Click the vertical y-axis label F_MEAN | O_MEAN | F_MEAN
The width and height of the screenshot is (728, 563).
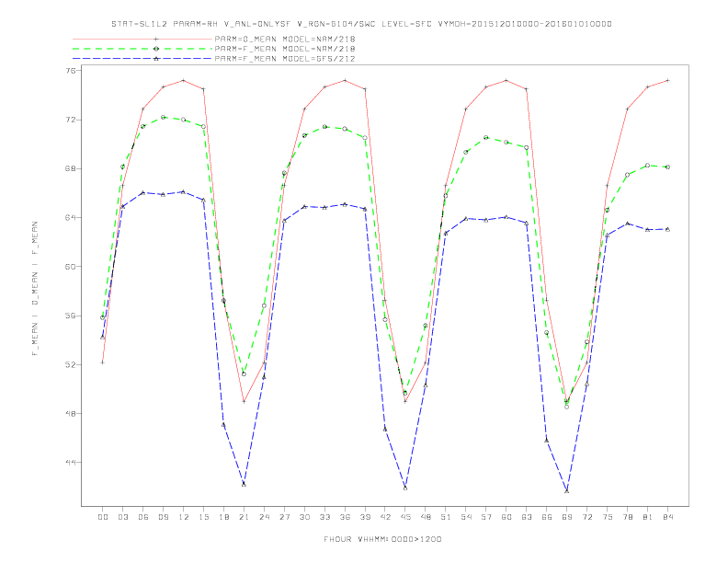(35, 289)
